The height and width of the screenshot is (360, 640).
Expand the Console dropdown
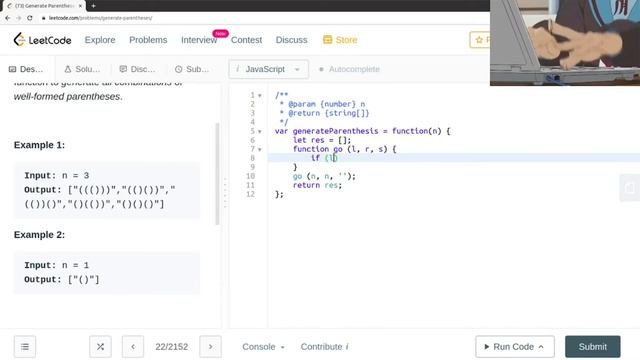click(263, 347)
